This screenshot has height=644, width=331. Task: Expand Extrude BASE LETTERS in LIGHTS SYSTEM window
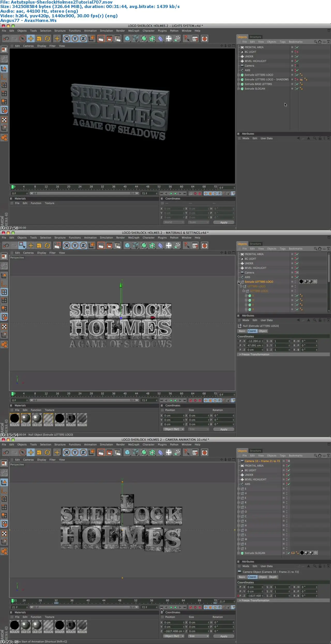(x=239, y=84)
